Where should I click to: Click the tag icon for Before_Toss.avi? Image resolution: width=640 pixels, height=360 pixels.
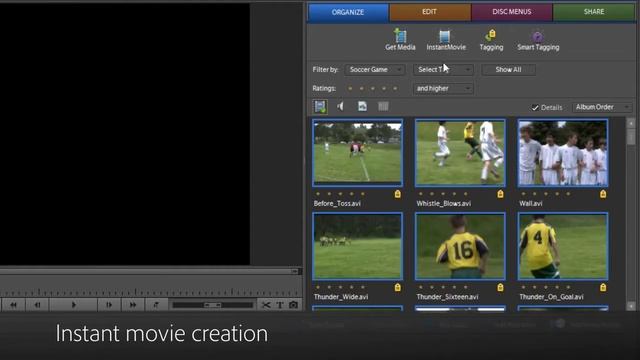398,194
